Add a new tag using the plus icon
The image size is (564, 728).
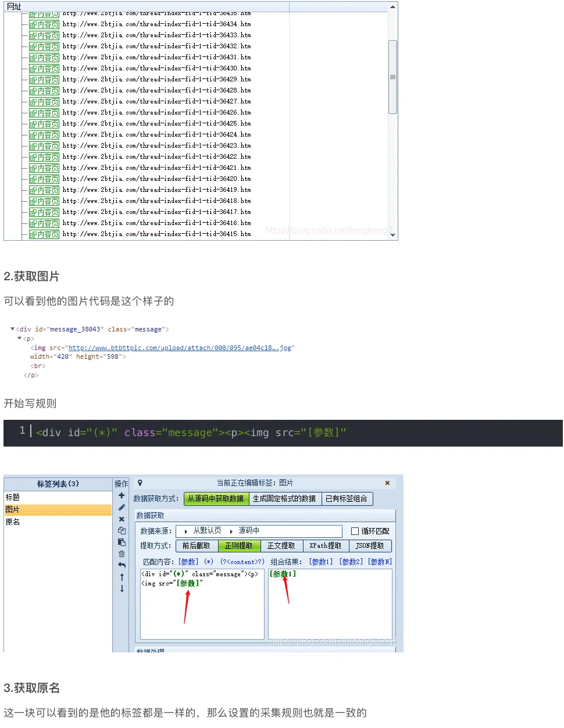pyautogui.click(x=122, y=496)
